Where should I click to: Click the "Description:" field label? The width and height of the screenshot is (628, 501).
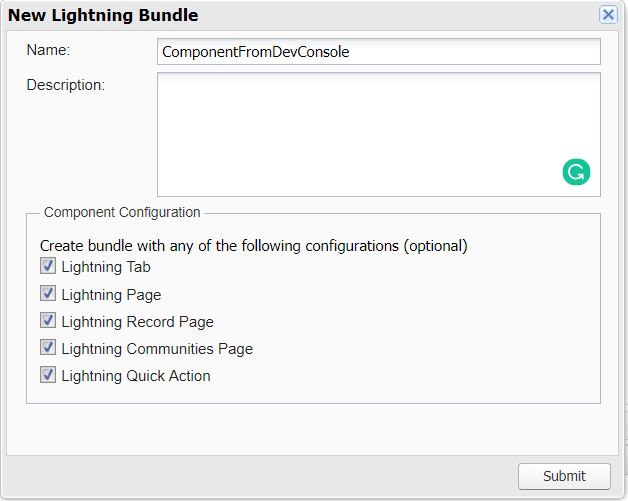66,85
